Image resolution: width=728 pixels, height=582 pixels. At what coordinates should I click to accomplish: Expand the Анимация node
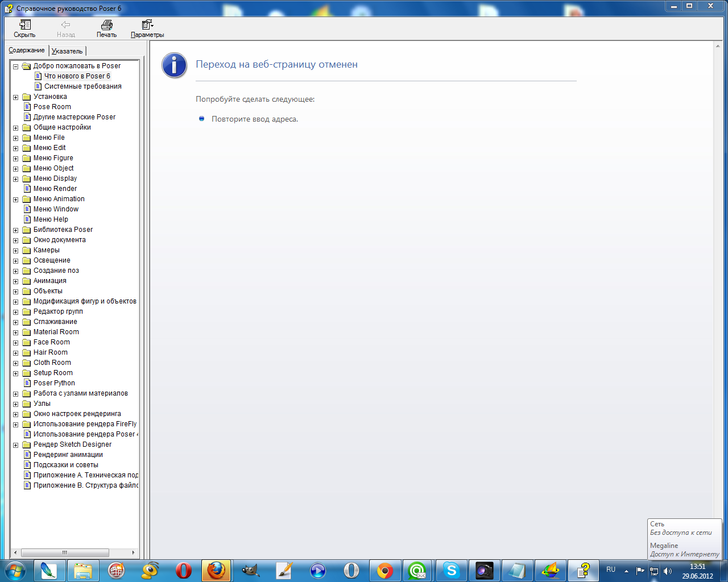coord(16,281)
